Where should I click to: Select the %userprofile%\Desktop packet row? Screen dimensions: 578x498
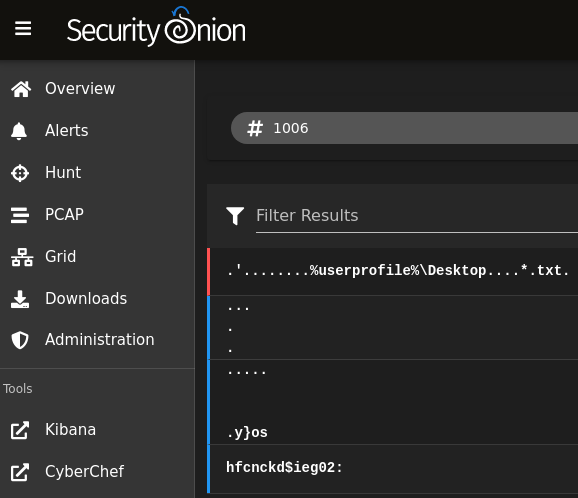[393, 272]
